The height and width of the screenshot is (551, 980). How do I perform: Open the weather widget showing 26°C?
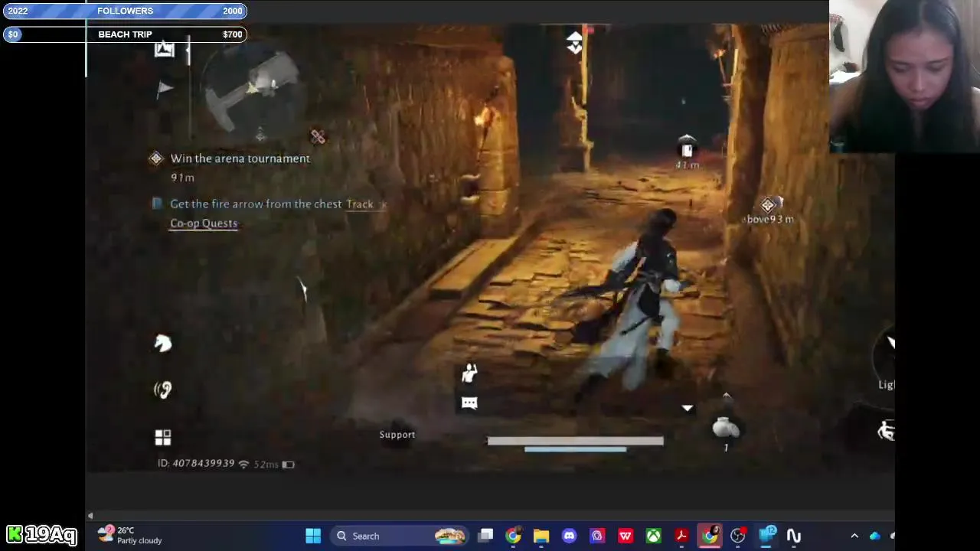[130, 535]
